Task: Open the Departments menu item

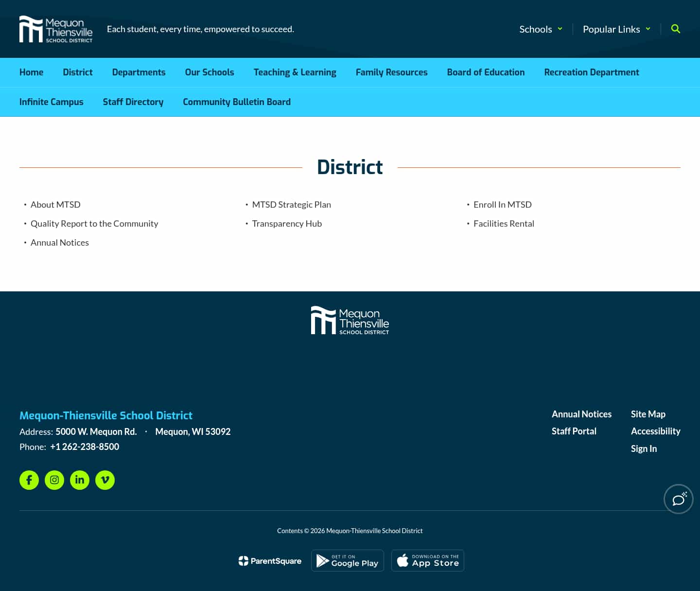Action: (x=139, y=72)
